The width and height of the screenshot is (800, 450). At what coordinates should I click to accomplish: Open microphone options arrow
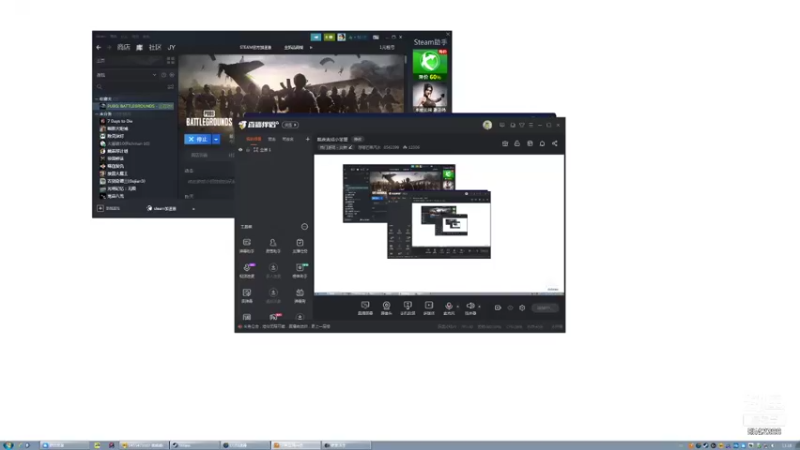(458, 307)
